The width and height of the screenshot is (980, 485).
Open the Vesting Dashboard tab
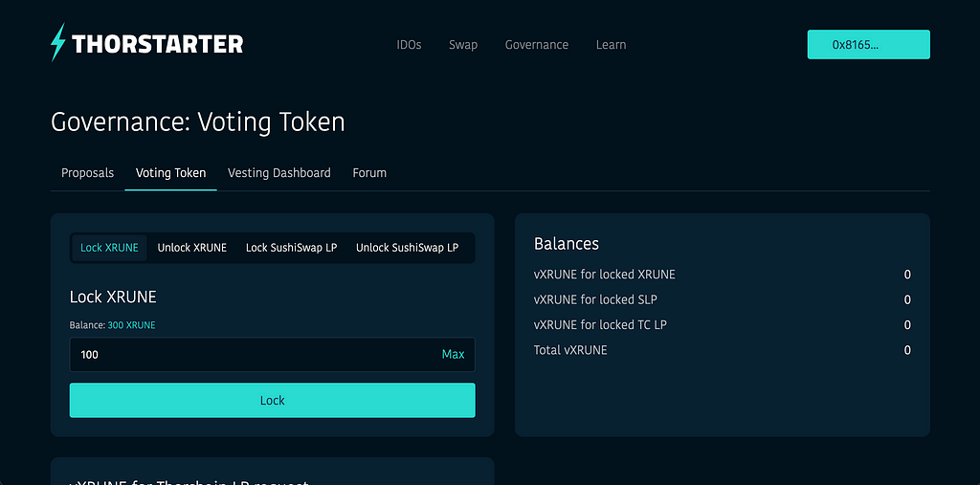279,173
